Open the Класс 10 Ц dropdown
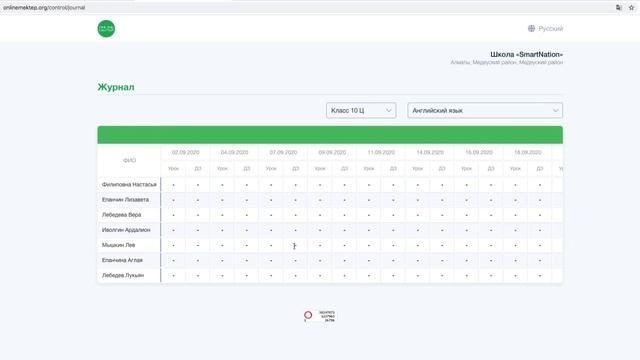640x360 pixels. [x=361, y=110]
